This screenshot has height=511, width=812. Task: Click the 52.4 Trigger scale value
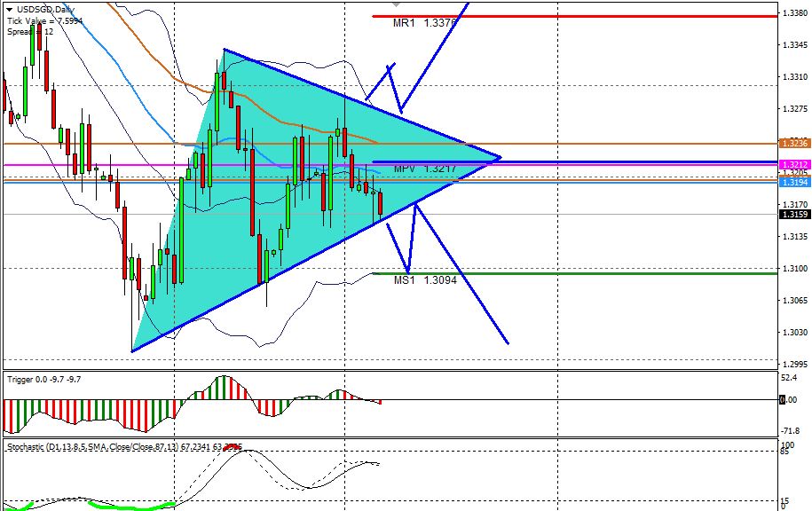[x=789, y=378]
